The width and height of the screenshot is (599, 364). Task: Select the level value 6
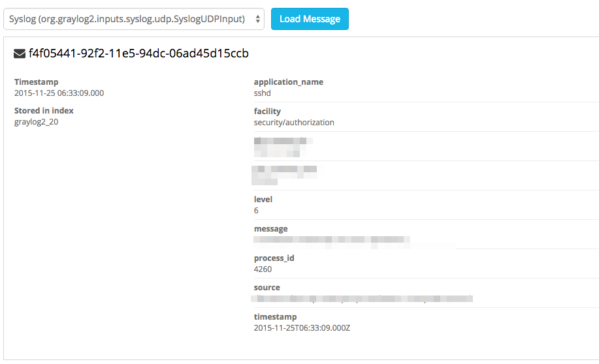(x=256, y=211)
